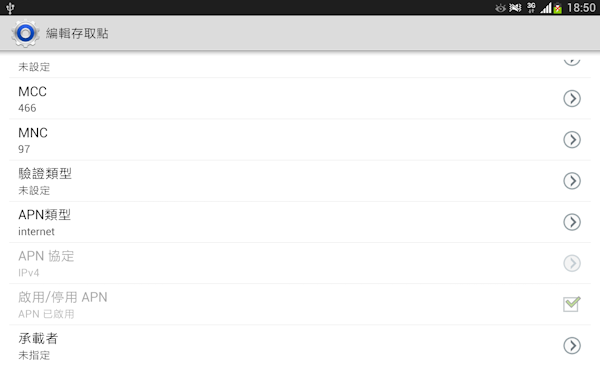Tap the battery icon in status bar
Screen dimensions: 600x375
(558, 8)
